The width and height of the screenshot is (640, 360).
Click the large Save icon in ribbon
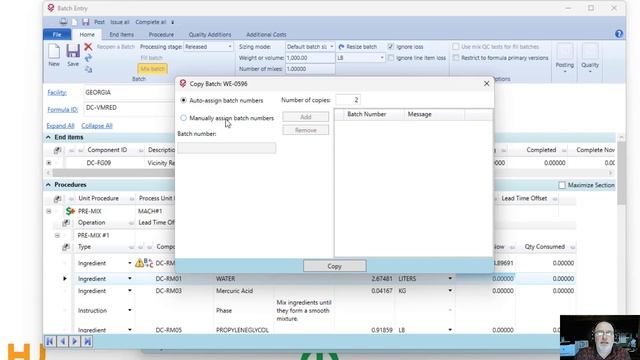pyautogui.click(x=73, y=51)
